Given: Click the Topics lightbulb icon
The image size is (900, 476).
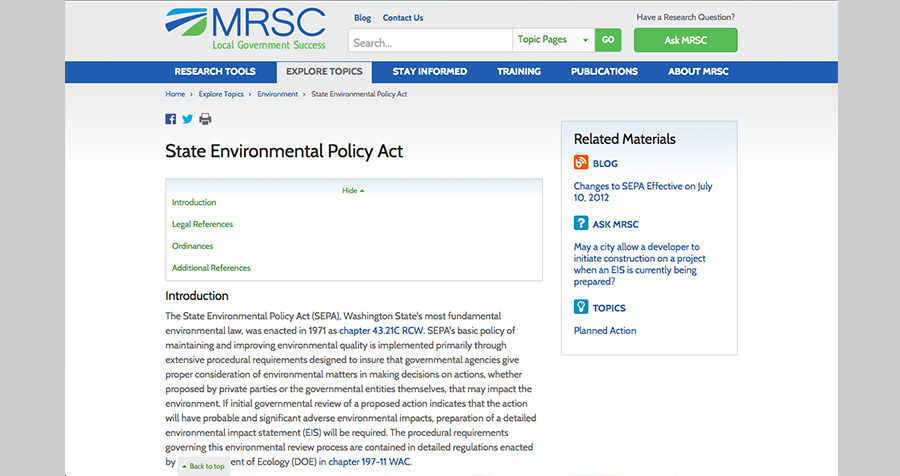Looking at the screenshot, I should coord(581,307).
